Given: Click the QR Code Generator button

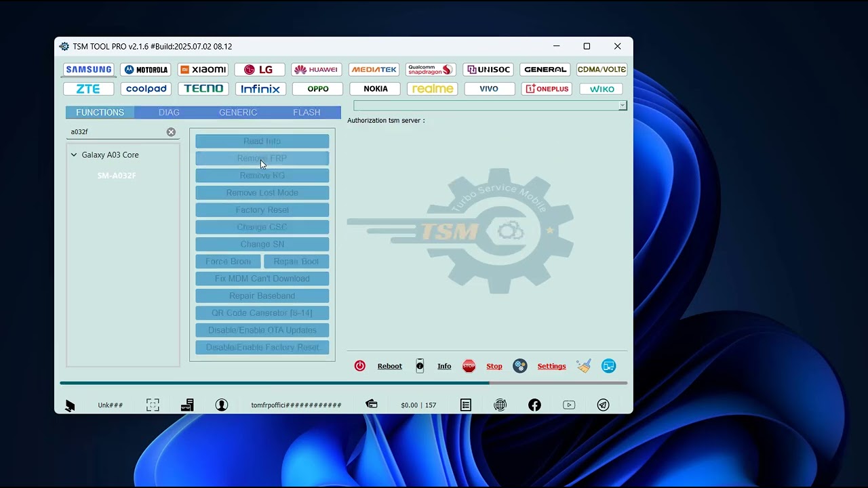Looking at the screenshot, I should tap(262, 313).
